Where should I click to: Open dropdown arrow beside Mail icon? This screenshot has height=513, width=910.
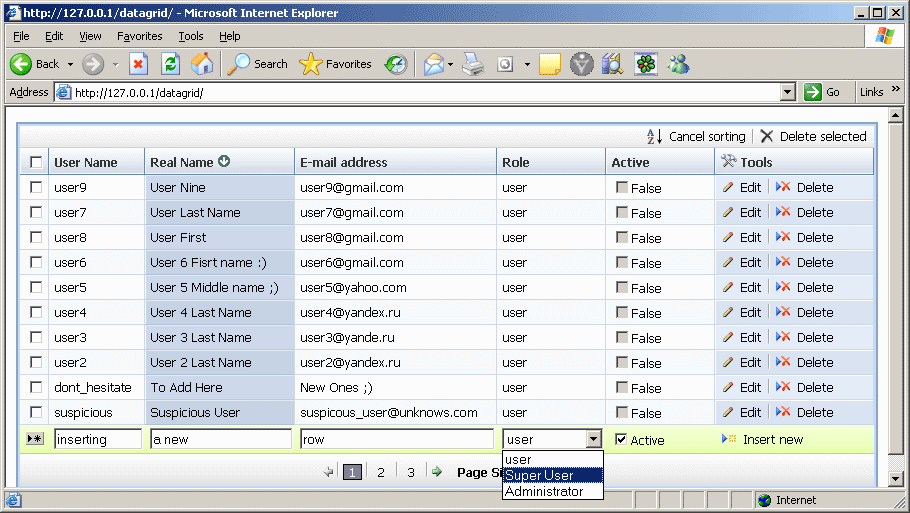pos(450,64)
